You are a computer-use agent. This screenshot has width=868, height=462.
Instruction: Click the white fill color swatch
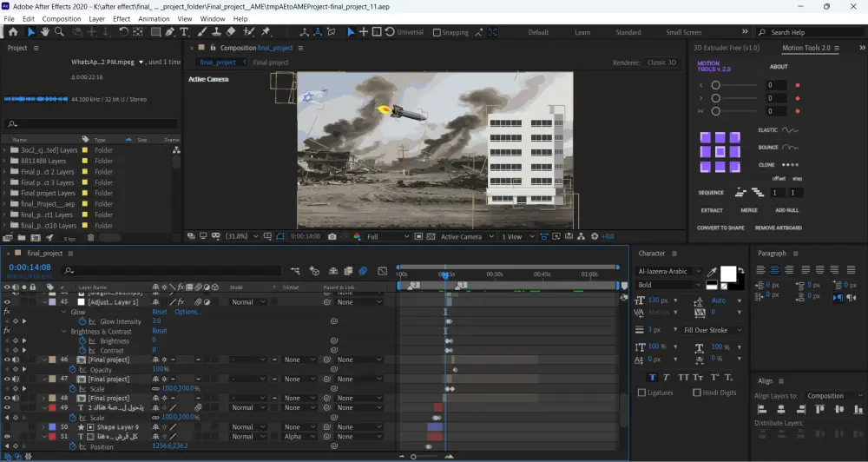727,274
